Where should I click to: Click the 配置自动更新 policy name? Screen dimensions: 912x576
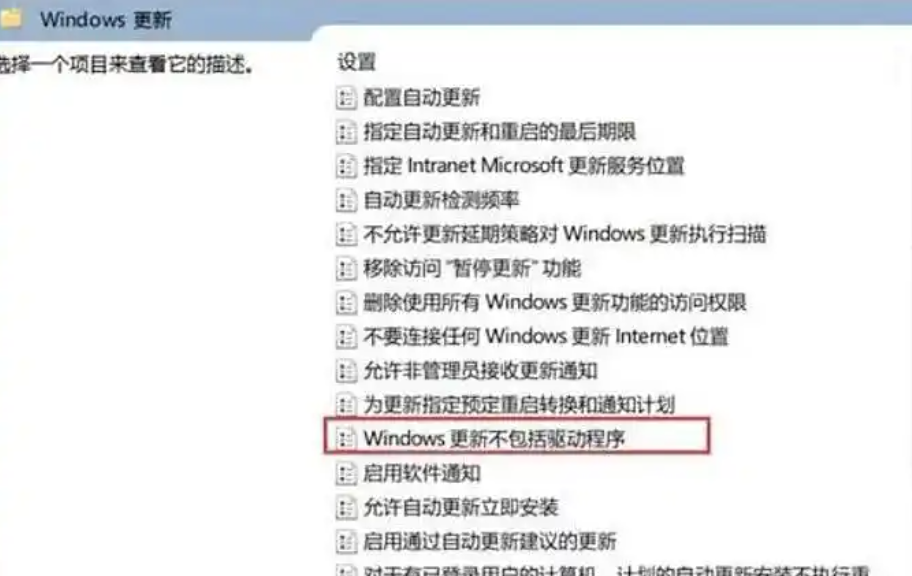tap(422, 98)
